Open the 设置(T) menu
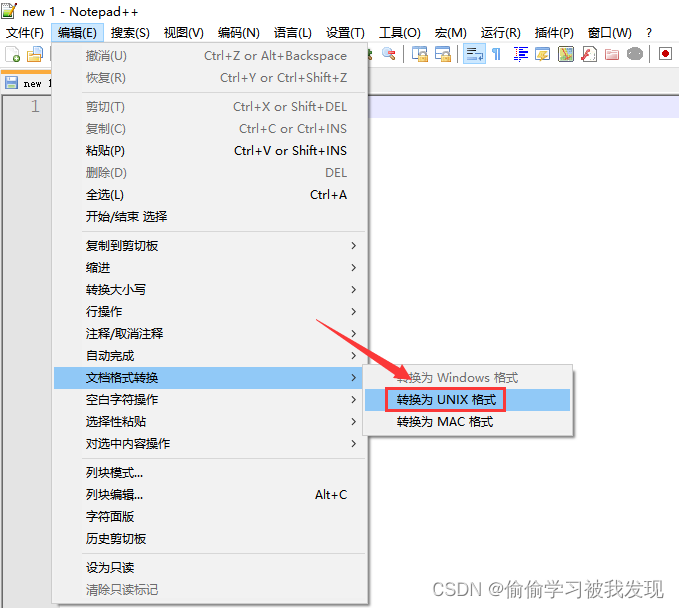This screenshot has width=679, height=608. [345, 33]
